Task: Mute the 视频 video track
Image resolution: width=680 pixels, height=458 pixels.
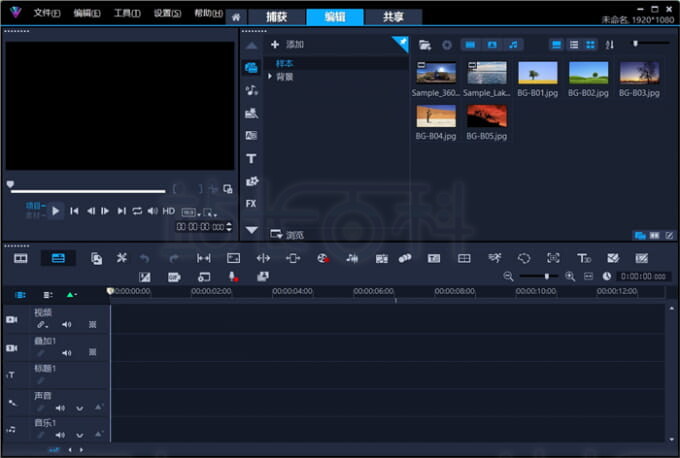Action: point(67,325)
